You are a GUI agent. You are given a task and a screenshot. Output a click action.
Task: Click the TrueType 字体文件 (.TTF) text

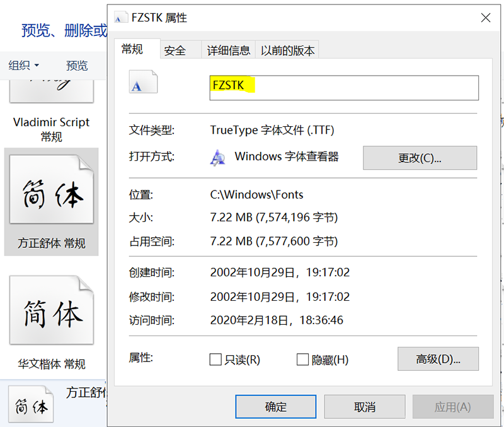pos(272,130)
